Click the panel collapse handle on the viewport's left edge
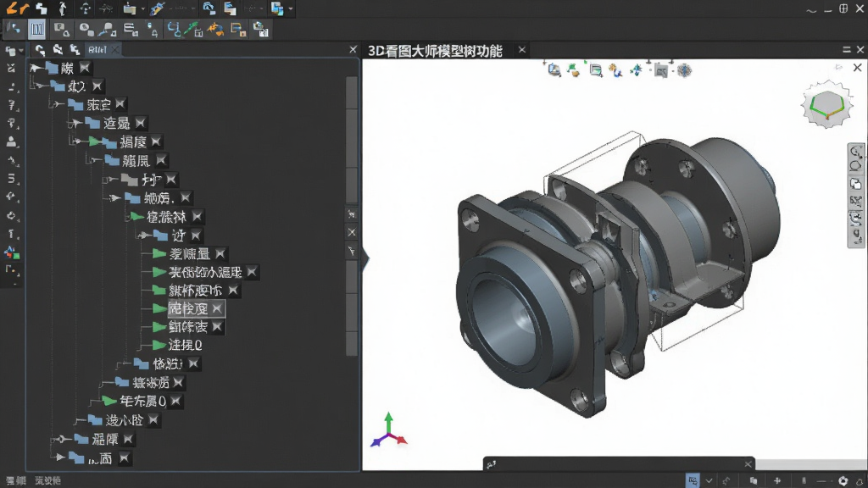This screenshot has height=488, width=868. pyautogui.click(x=364, y=260)
